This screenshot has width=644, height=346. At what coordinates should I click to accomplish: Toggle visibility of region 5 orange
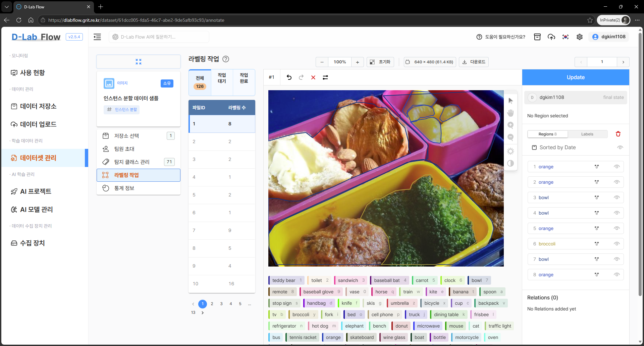coord(617,228)
